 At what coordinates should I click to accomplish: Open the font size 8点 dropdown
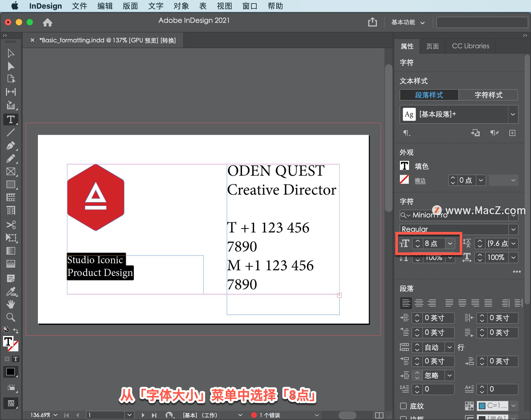[x=450, y=244]
